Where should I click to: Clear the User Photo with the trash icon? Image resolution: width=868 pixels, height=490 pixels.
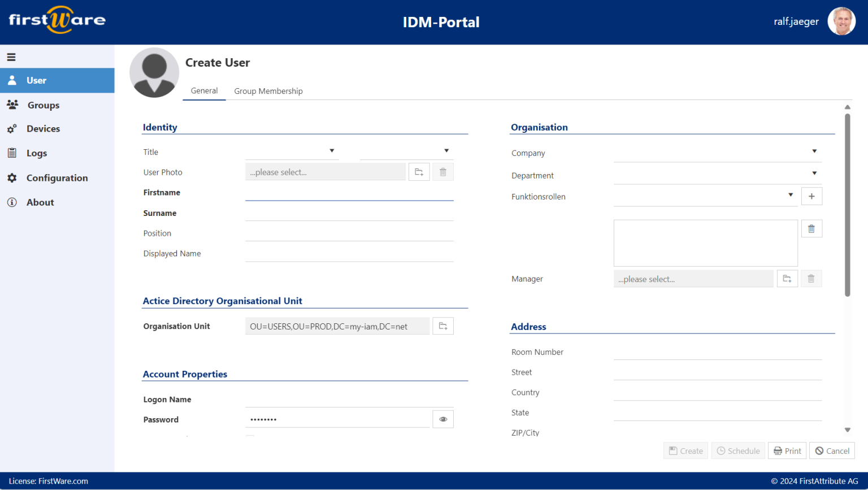pos(443,171)
